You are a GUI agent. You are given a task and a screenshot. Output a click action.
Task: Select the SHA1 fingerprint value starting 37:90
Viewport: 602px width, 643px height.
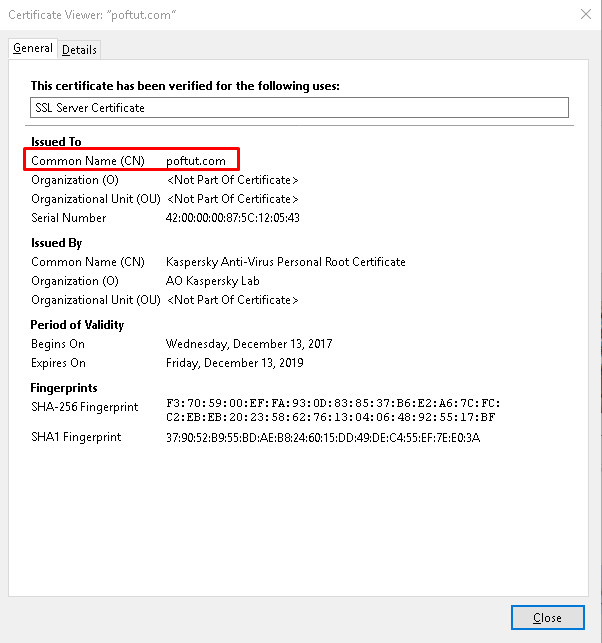323,438
